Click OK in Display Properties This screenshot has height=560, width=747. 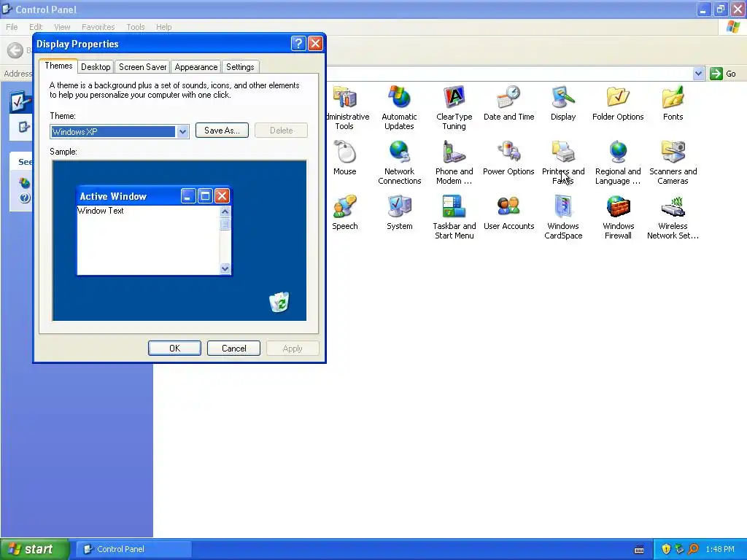coord(174,348)
